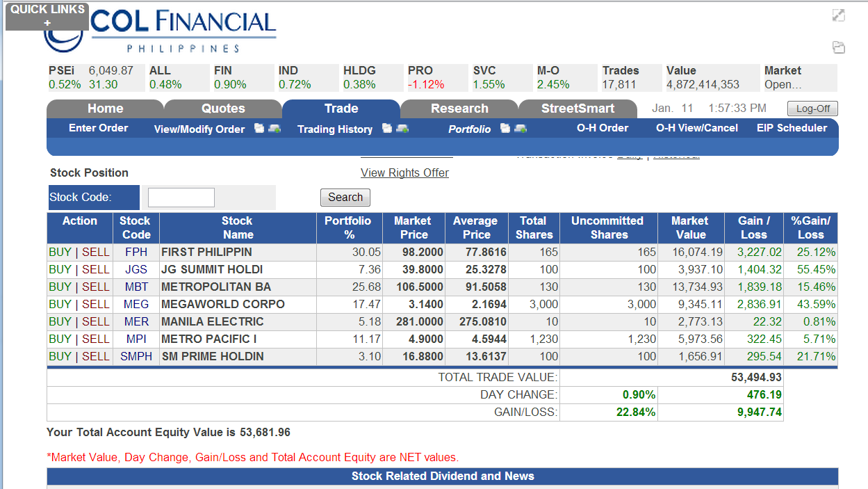Click the Search button
The image size is (868, 489).
[345, 198]
